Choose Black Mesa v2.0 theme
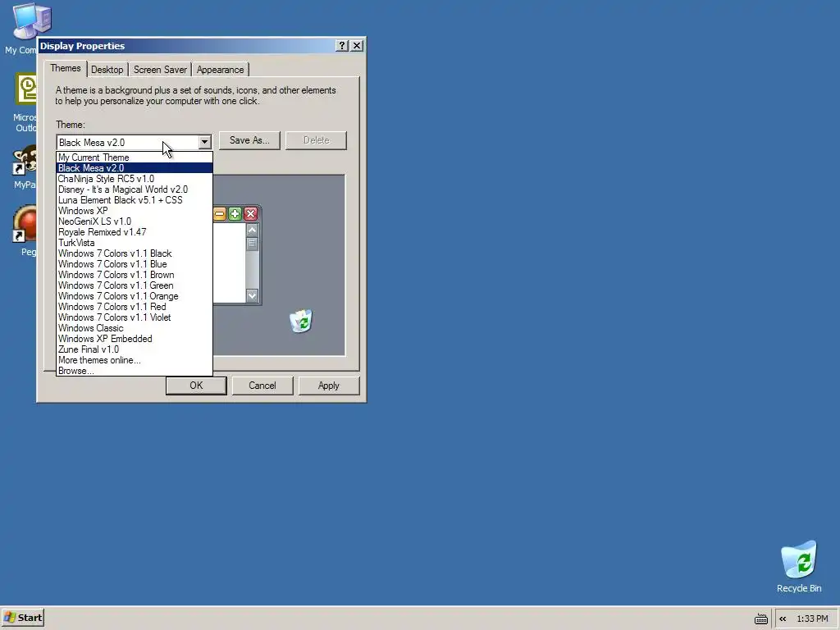 [135, 168]
